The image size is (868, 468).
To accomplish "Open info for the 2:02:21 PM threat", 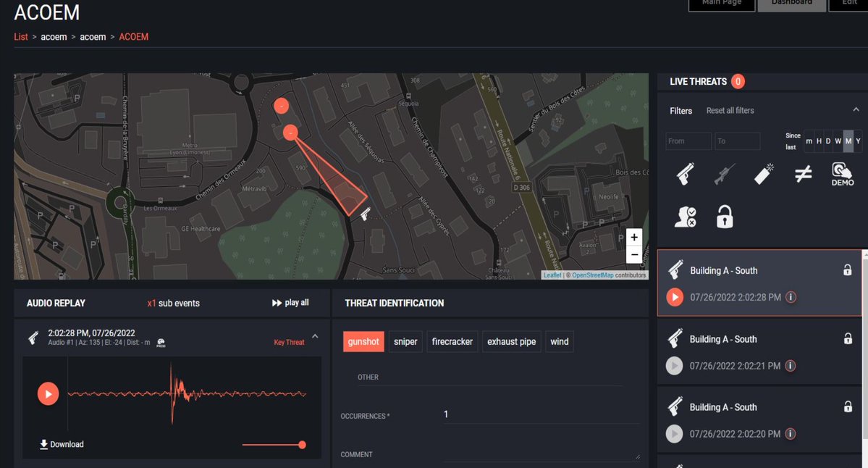I will coord(791,366).
